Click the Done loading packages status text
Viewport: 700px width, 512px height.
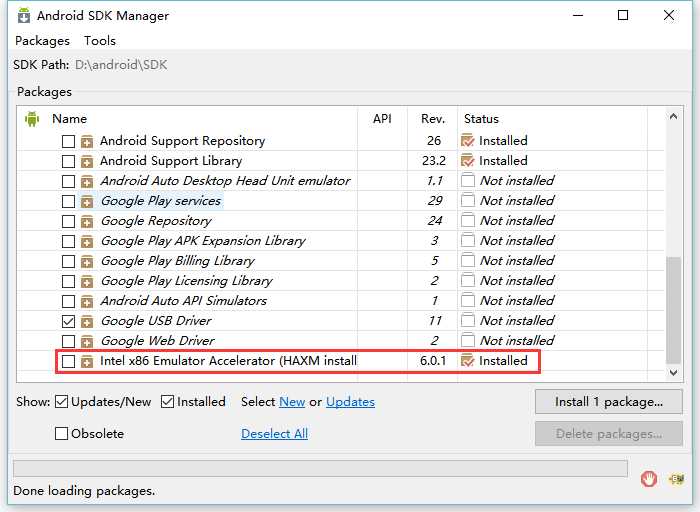click(x=84, y=491)
